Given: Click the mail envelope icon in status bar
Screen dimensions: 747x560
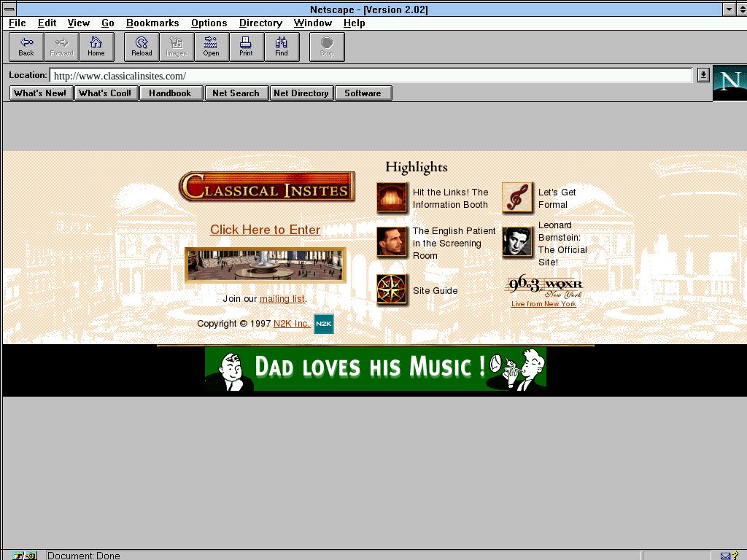Looking at the screenshot, I should point(725,556).
